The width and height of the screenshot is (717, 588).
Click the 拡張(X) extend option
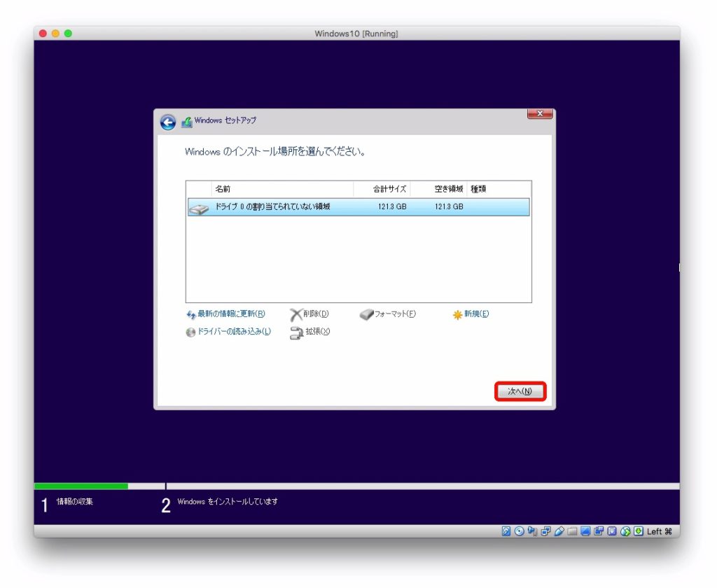[x=309, y=332]
